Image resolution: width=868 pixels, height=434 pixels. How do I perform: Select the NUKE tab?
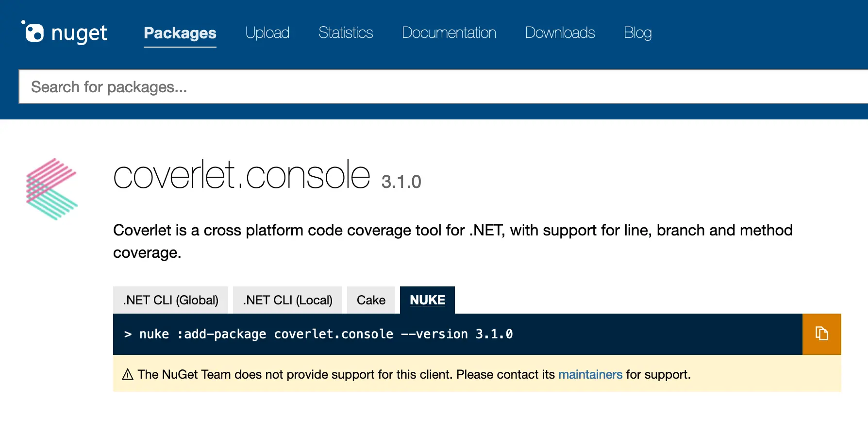[427, 300]
